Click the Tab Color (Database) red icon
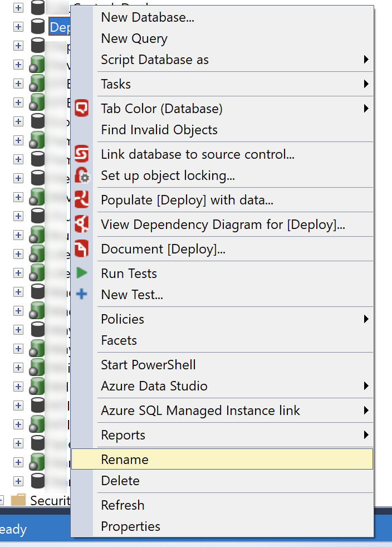Viewport: 392px width, 547px height. pyautogui.click(x=82, y=108)
